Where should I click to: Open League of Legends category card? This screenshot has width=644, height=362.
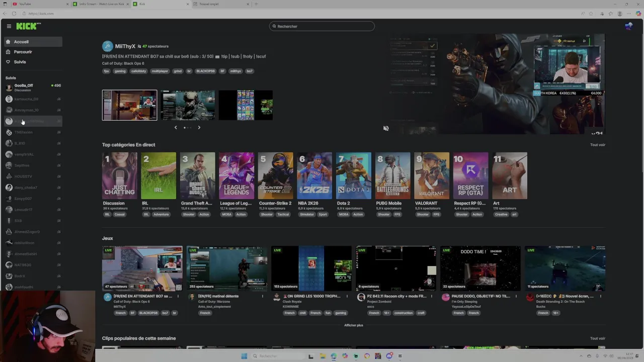pyautogui.click(x=236, y=175)
